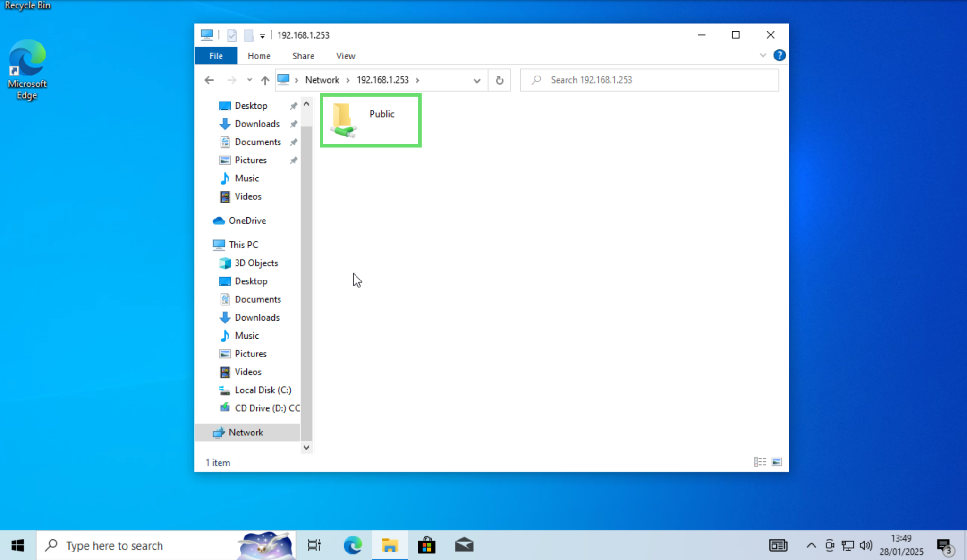Open the View tab
Viewport: 967px width, 560px height.
coord(345,55)
